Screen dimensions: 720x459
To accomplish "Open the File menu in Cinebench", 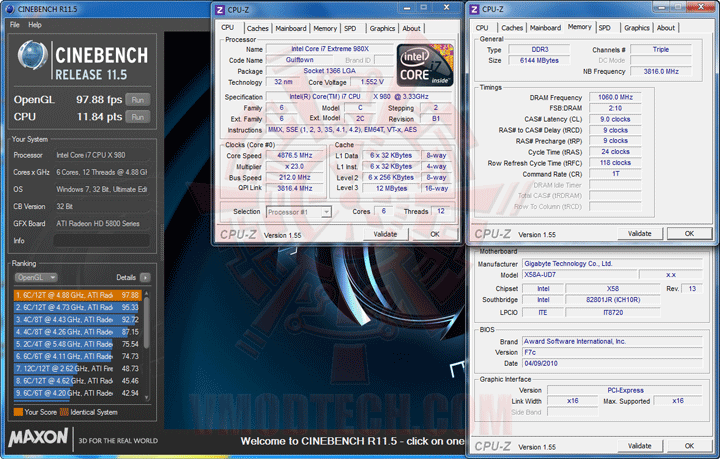I will [15, 25].
